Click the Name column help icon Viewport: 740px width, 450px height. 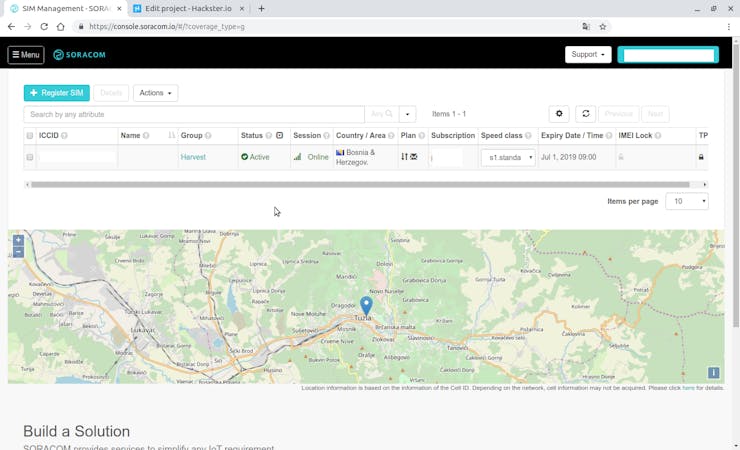tap(146, 136)
